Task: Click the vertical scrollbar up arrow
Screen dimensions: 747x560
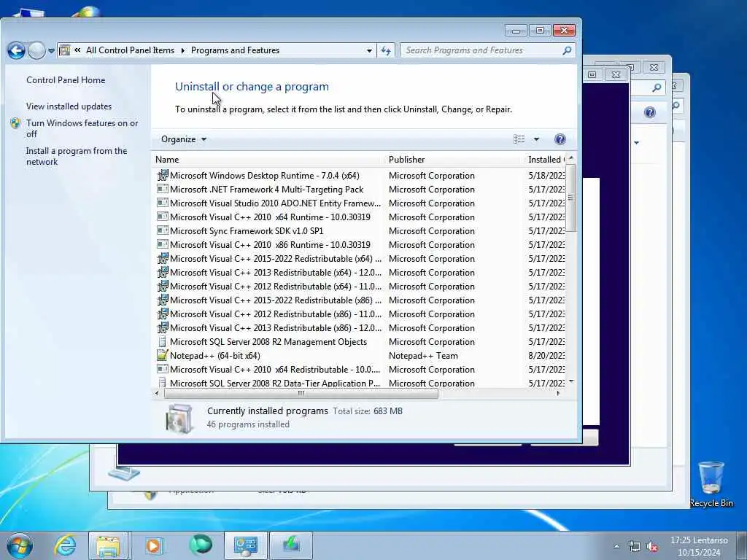Action: point(571,158)
